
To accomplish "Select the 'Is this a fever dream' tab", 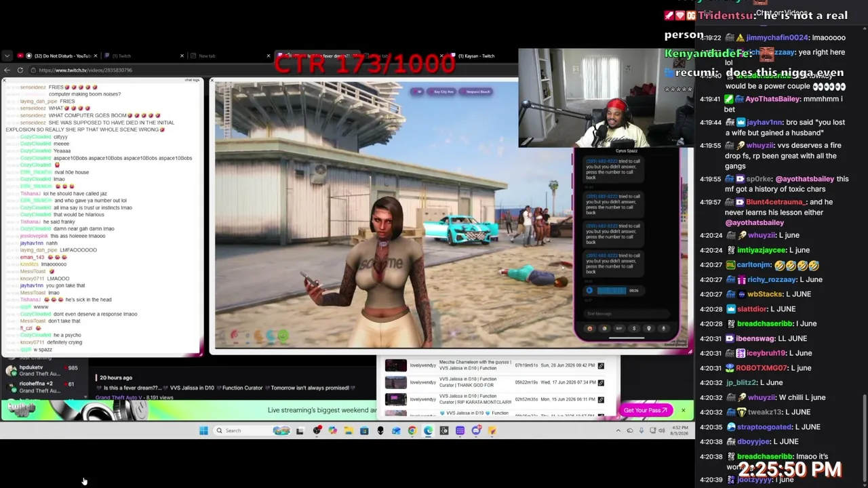I will 317,56.
